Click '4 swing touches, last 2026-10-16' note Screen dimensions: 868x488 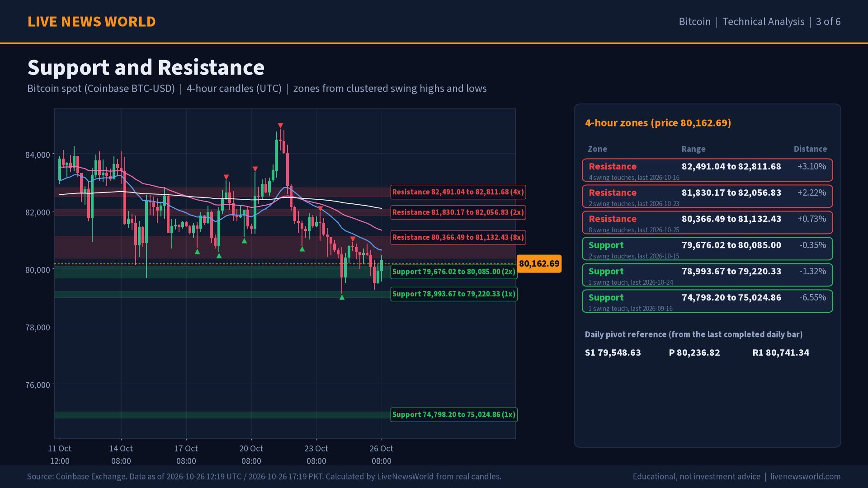click(x=634, y=178)
